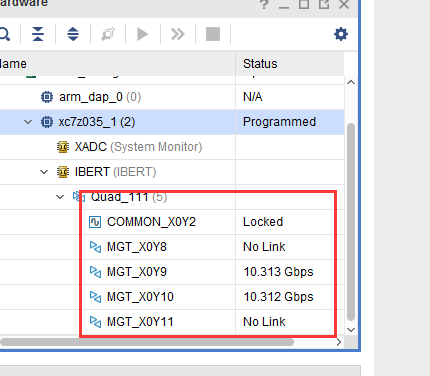This screenshot has height=376, width=430.
Task: Click the MGT_X0Y11 transceiver icon
Action: [x=95, y=322]
